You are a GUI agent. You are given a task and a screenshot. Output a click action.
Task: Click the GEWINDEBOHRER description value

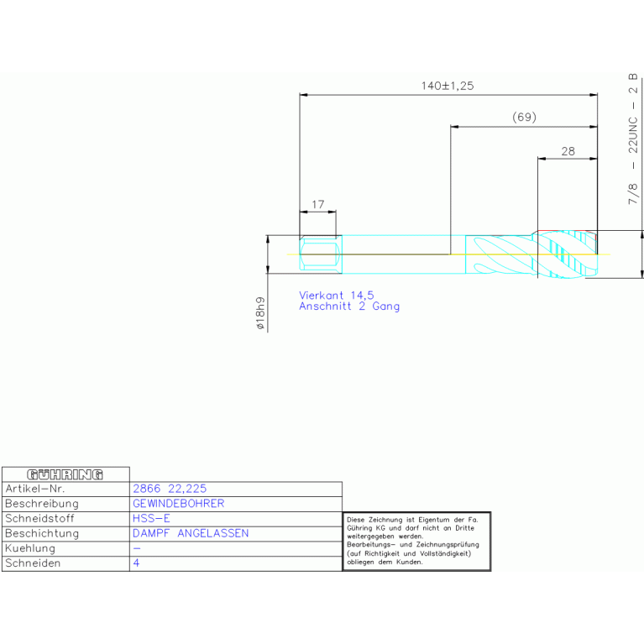179,504
